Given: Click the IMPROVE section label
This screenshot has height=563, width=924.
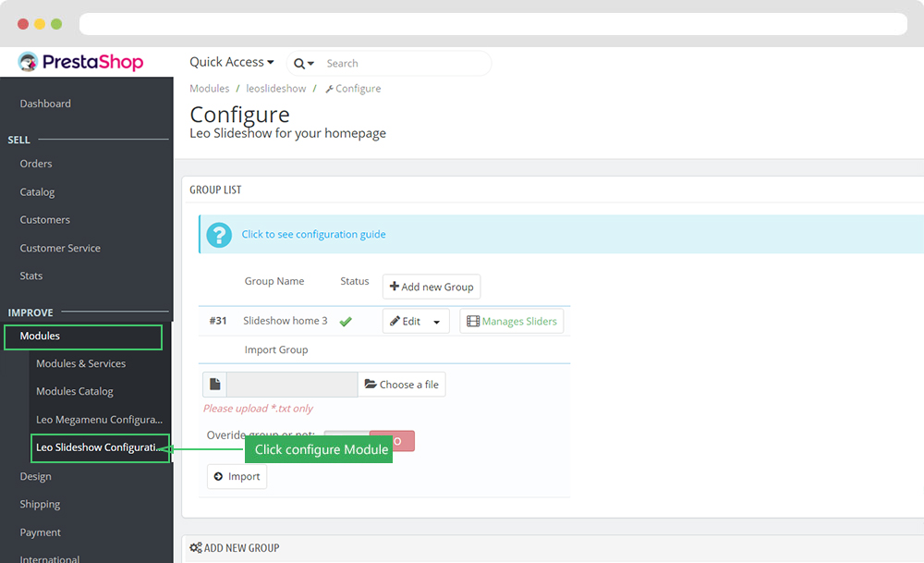Looking at the screenshot, I should click(x=30, y=312).
